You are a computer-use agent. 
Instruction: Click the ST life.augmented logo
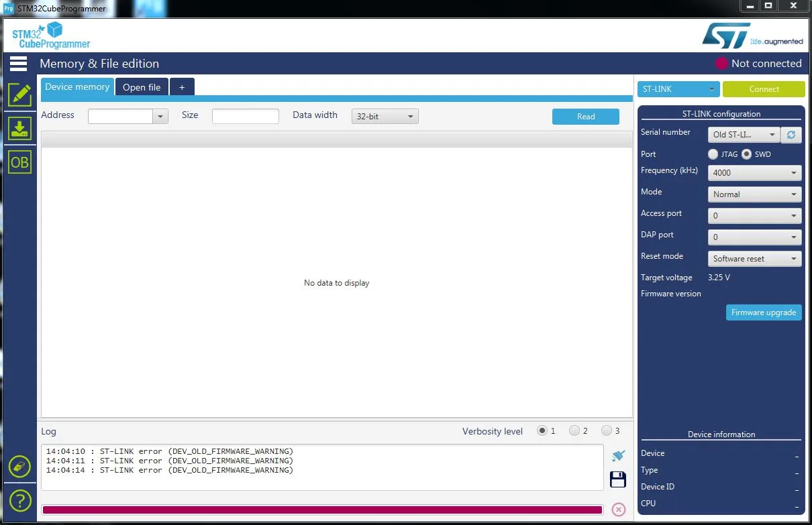[752, 36]
